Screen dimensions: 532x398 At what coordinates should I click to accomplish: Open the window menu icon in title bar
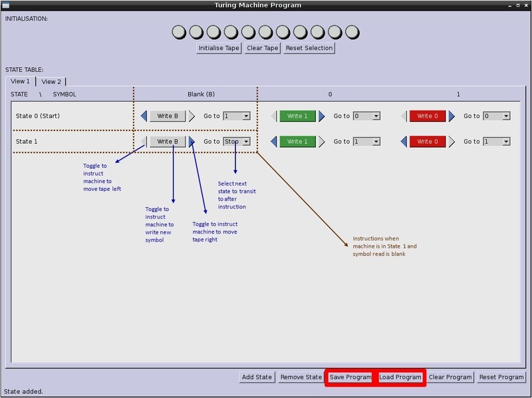6,5
